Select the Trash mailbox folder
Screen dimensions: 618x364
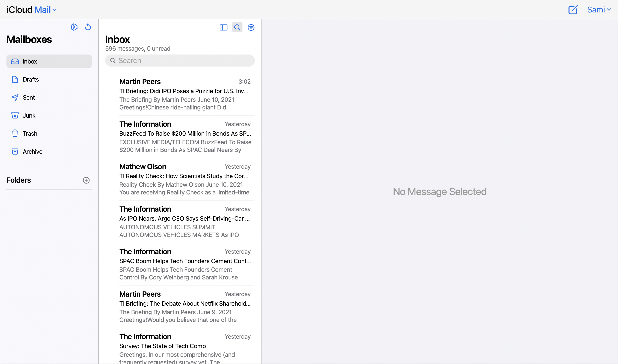click(x=30, y=133)
